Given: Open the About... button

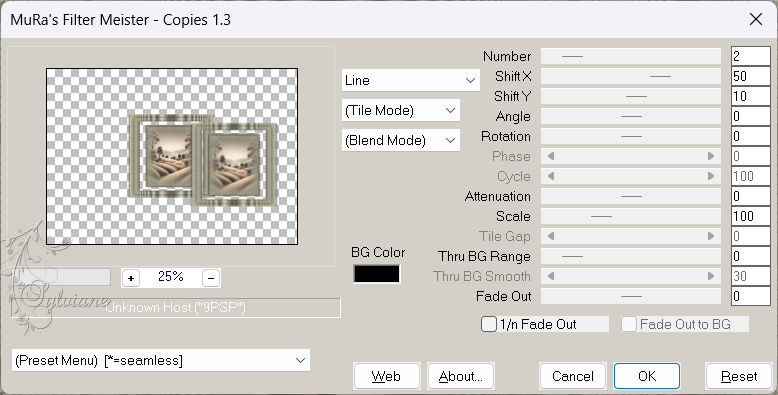Looking at the screenshot, I should [x=460, y=376].
